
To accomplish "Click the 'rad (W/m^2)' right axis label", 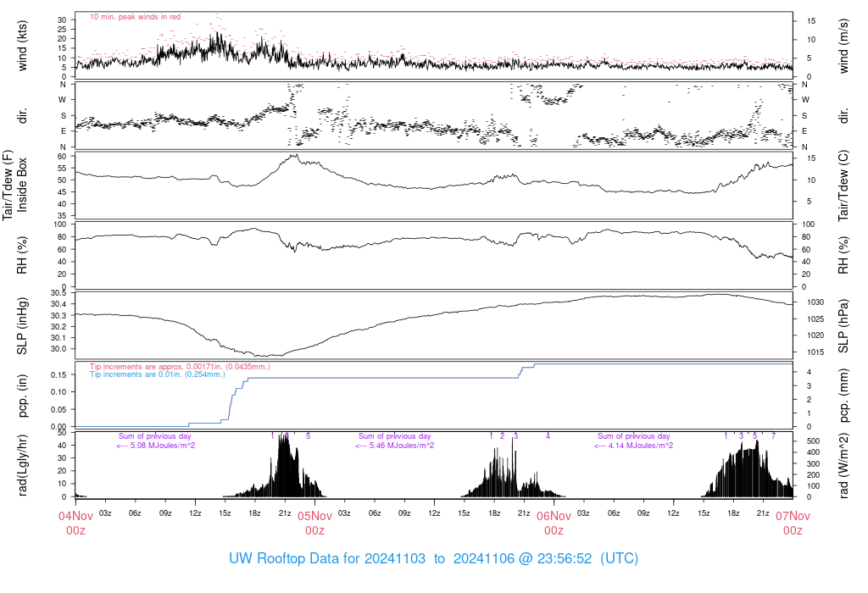I will (x=844, y=464).
